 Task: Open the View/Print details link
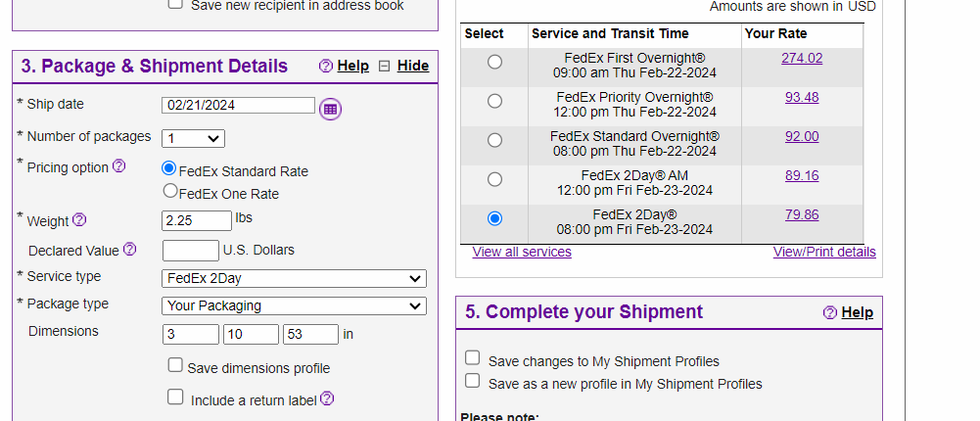point(824,252)
